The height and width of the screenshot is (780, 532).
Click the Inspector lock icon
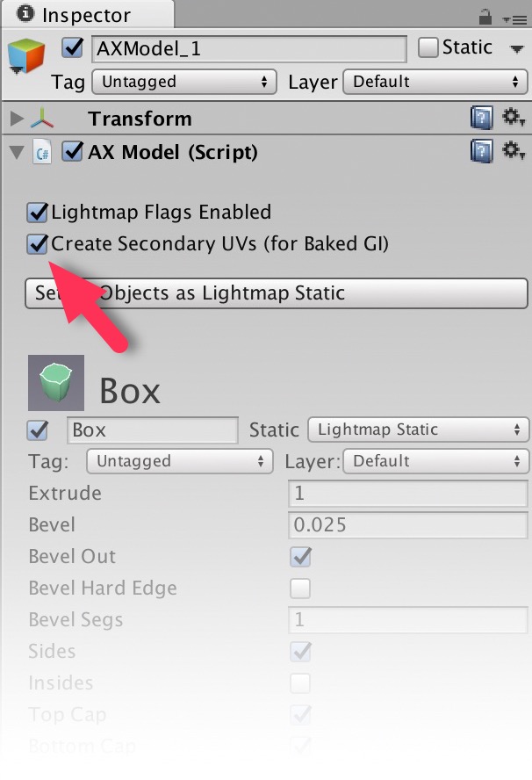click(x=485, y=17)
